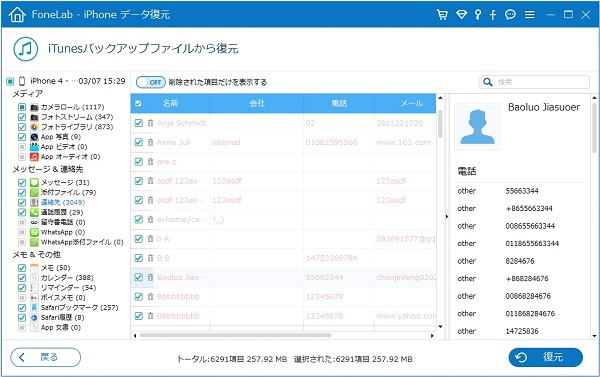Click Baoluo Jiasuoer contact avatar
This screenshot has width=600, height=377.
pyautogui.click(x=477, y=126)
